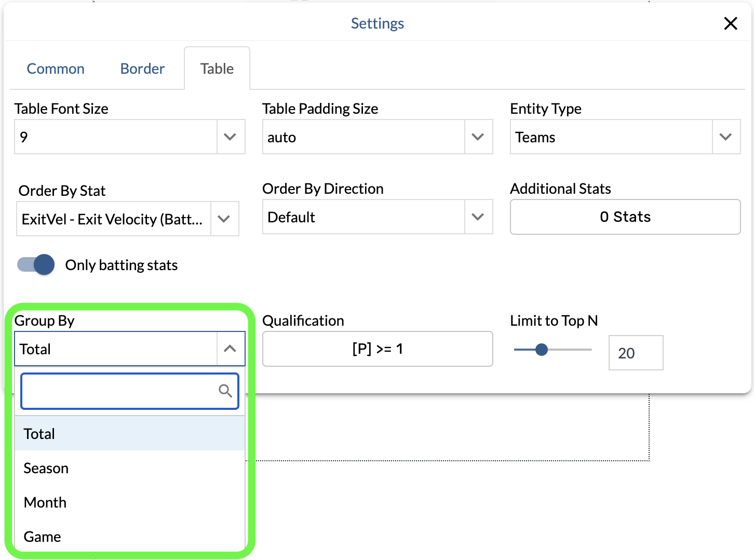Select Season from Group By list
The width and height of the screenshot is (754, 560).
(46, 469)
